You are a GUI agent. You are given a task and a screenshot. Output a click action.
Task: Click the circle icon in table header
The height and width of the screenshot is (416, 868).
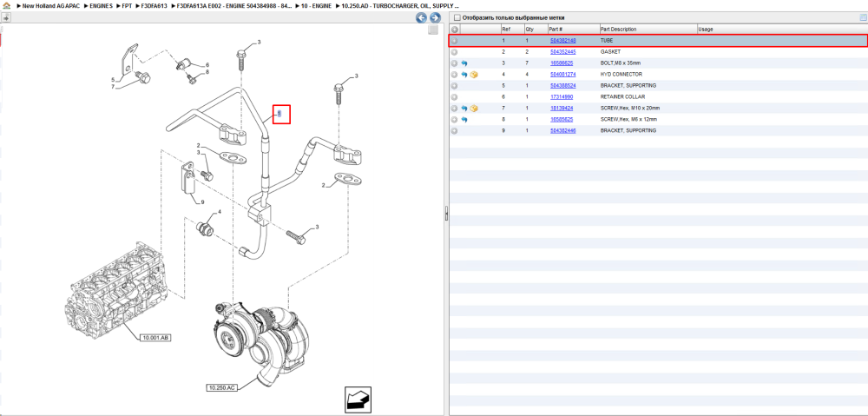pos(455,29)
